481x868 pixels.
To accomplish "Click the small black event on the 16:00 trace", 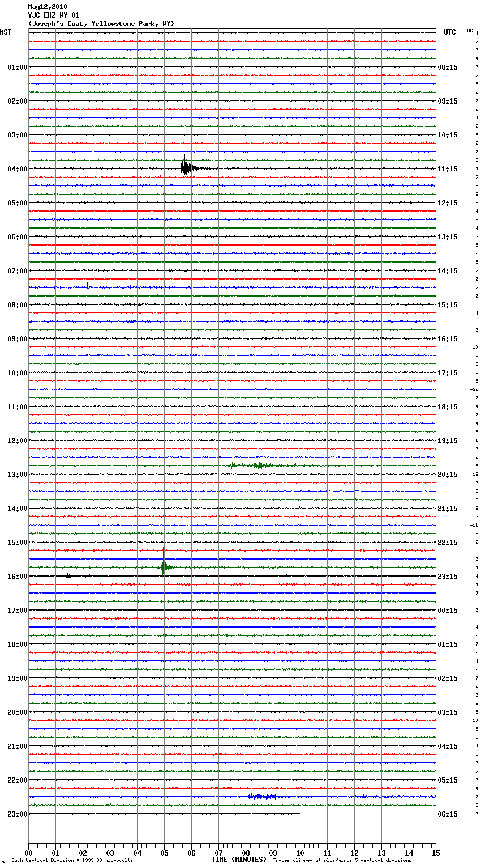I will click(69, 575).
